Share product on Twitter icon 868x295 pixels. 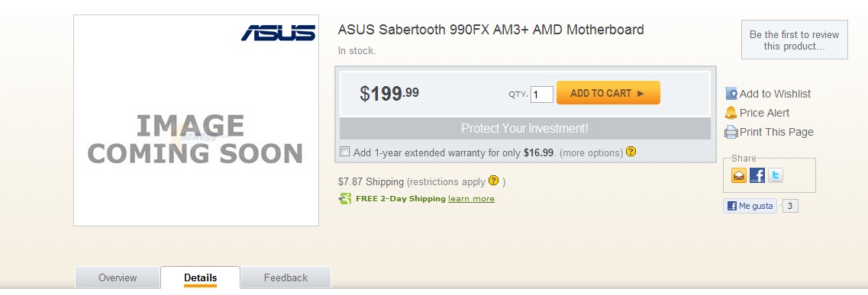coord(776,175)
